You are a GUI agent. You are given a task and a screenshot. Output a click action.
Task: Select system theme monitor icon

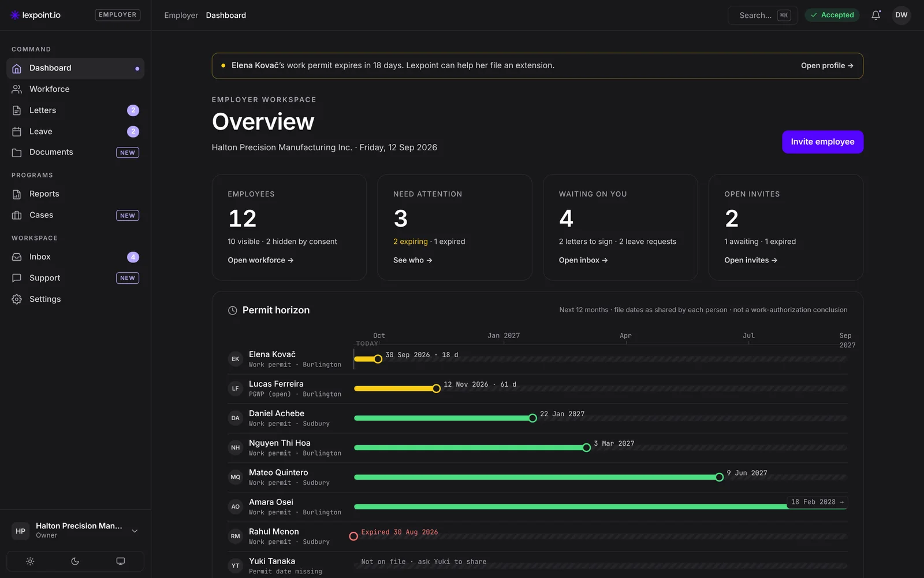coord(120,561)
